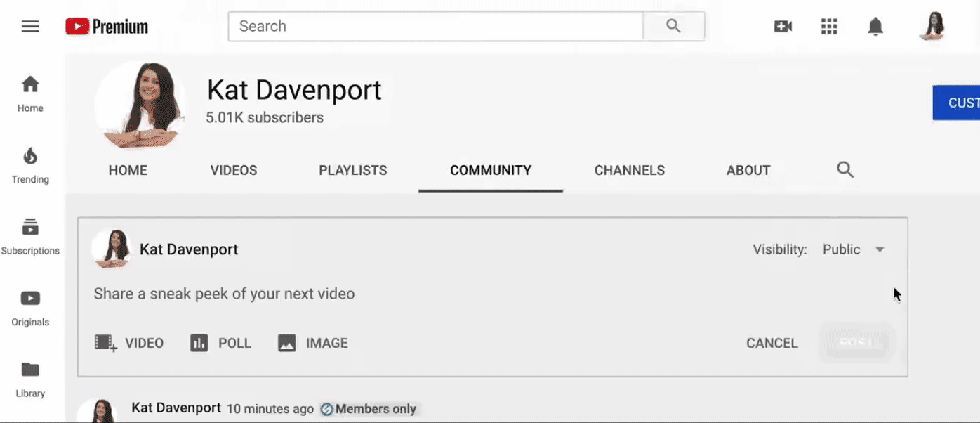Click the CUSTOMIZE channel button
980x423 pixels.
[x=962, y=103]
